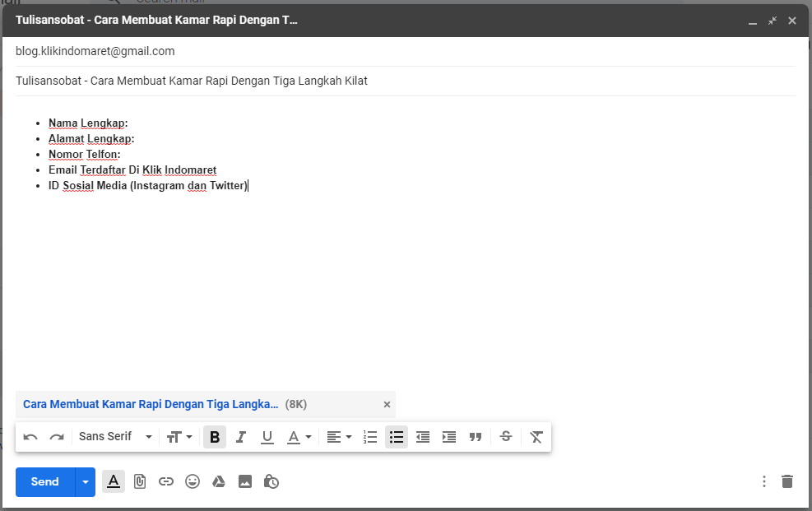
Task: Apply quote formatting
Action: (476, 437)
